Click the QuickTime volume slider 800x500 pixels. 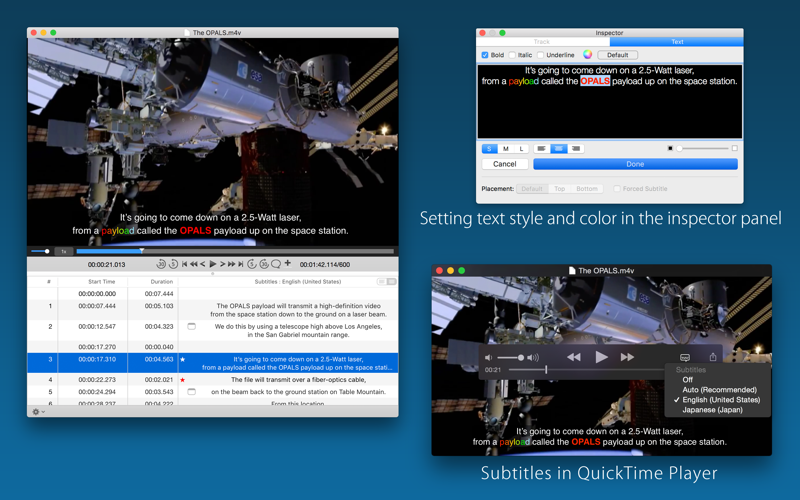pos(511,357)
